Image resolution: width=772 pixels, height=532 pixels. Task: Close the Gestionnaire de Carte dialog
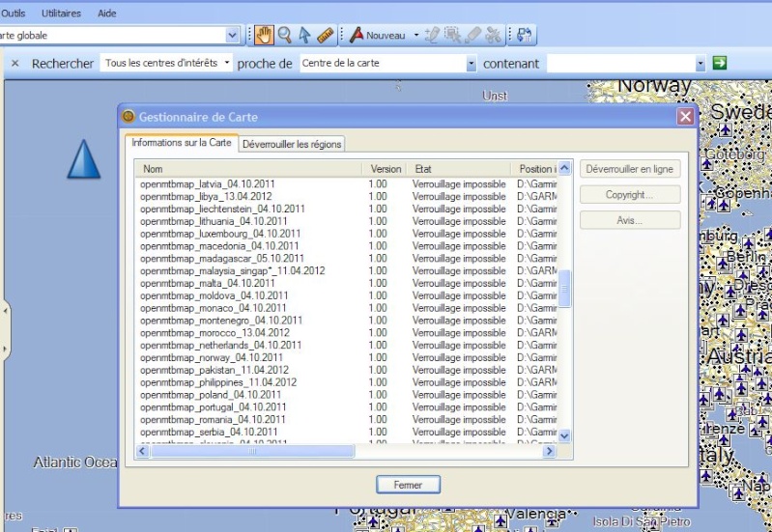[685, 117]
